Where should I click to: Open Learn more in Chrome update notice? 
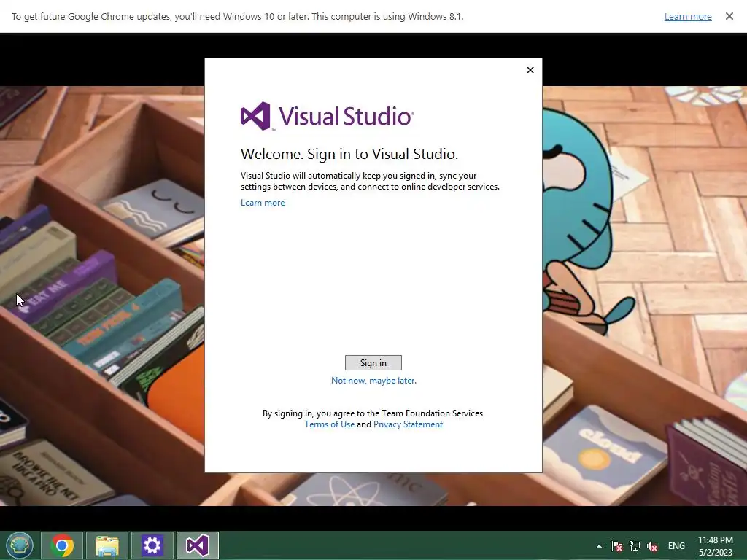tap(688, 16)
